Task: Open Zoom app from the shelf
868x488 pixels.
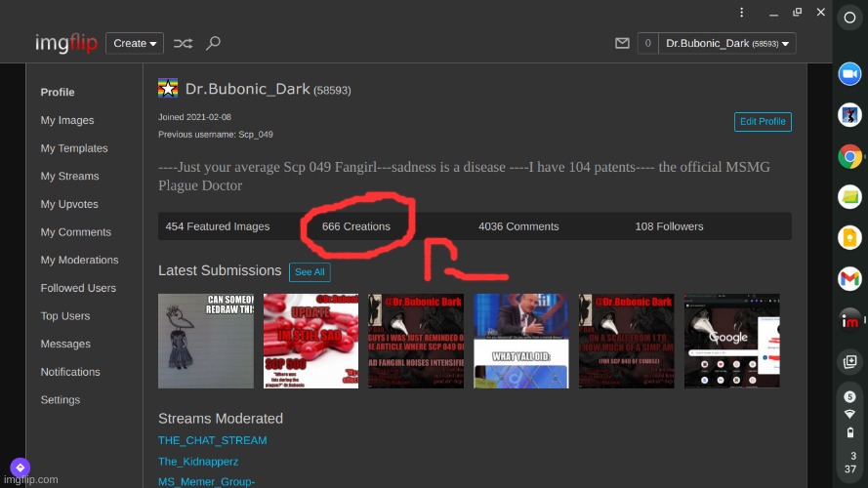Action: click(849, 74)
